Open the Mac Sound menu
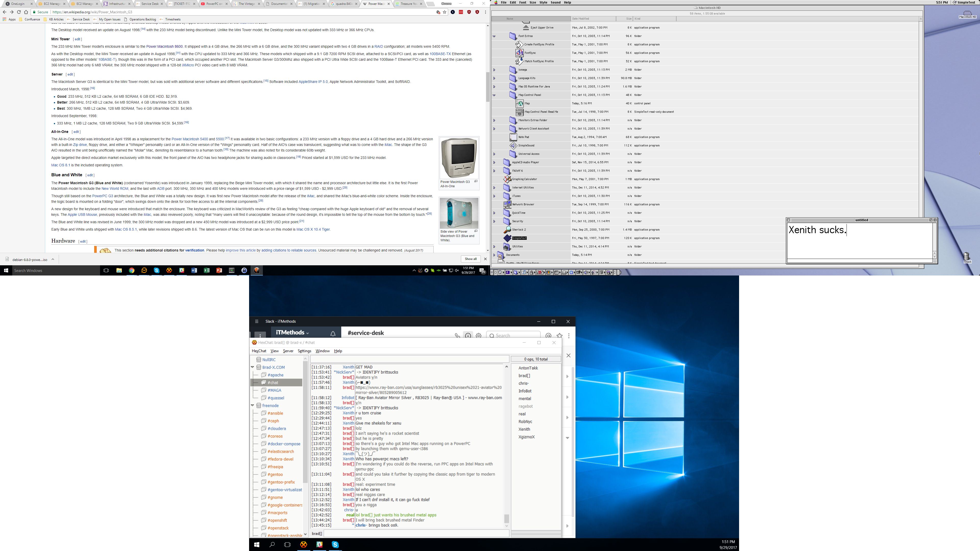Viewport: 980px width, 551px height. pyautogui.click(x=555, y=2)
